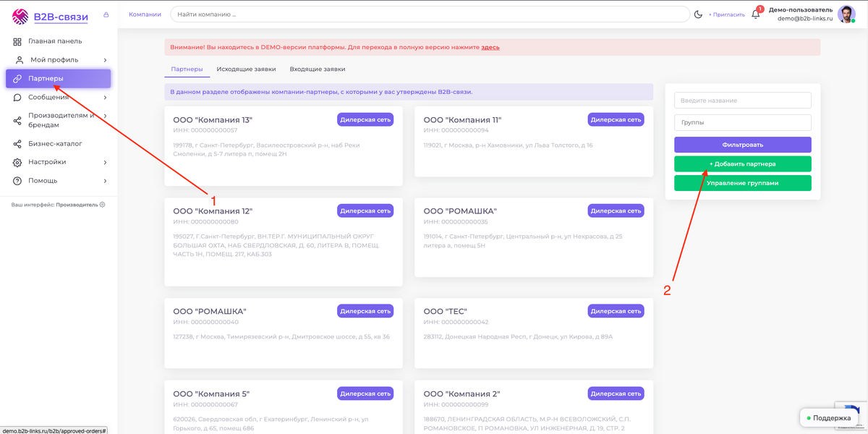The width and height of the screenshot is (868, 434).
Task: Expand the Сообщения submenu chevron
Action: 105,98
